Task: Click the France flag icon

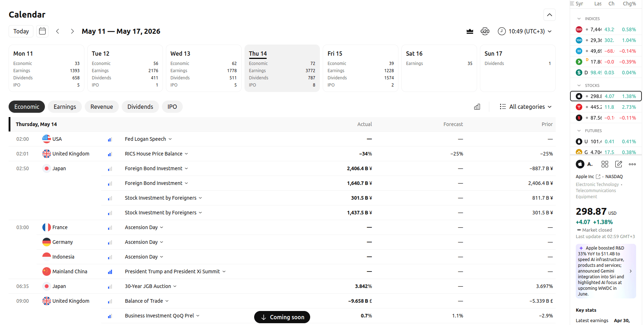Action: pyautogui.click(x=47, y=227)
